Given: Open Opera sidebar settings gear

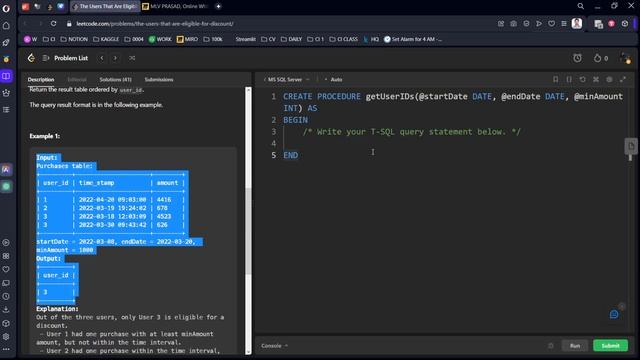Looking at the screenshot, I should tap(6, 337).
